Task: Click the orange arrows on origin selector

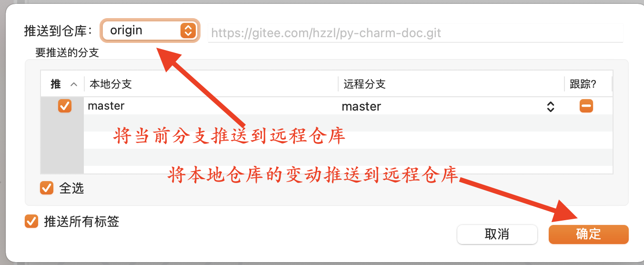Action: pos(188,31)
